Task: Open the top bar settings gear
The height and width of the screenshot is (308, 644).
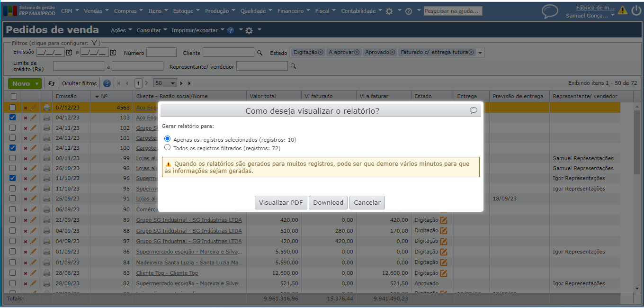Action: click(389, 11)
